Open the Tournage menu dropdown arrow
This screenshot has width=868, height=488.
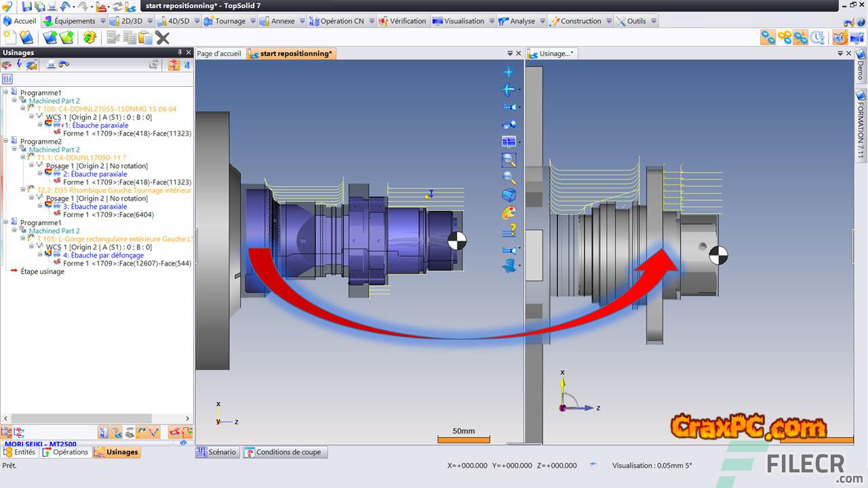point(252,21)
